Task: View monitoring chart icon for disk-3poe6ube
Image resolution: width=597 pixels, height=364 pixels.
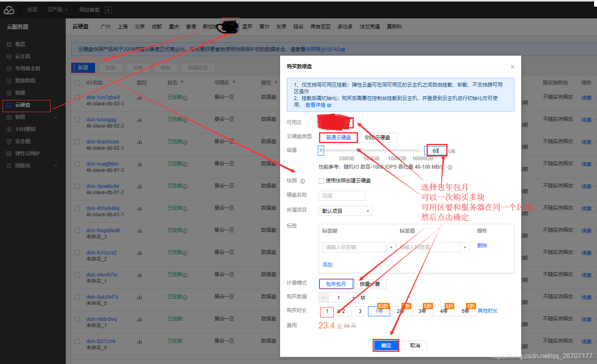Action: tap(139, 186)
